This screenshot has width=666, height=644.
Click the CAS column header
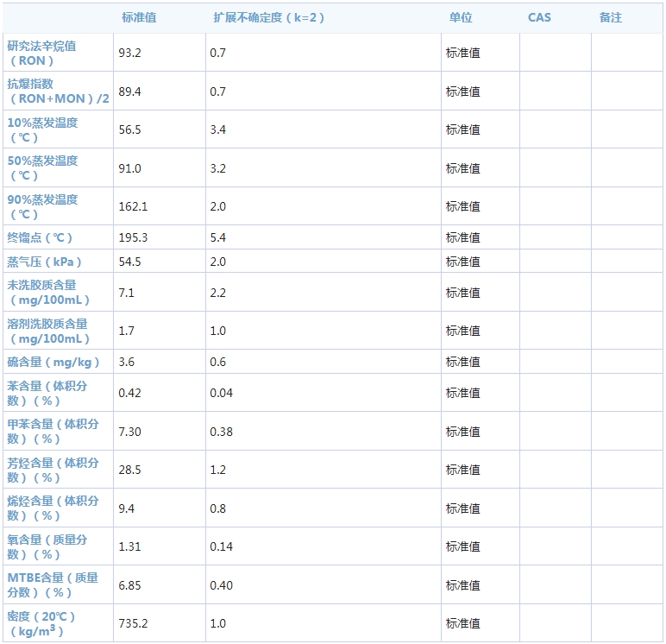click(539, 17)
